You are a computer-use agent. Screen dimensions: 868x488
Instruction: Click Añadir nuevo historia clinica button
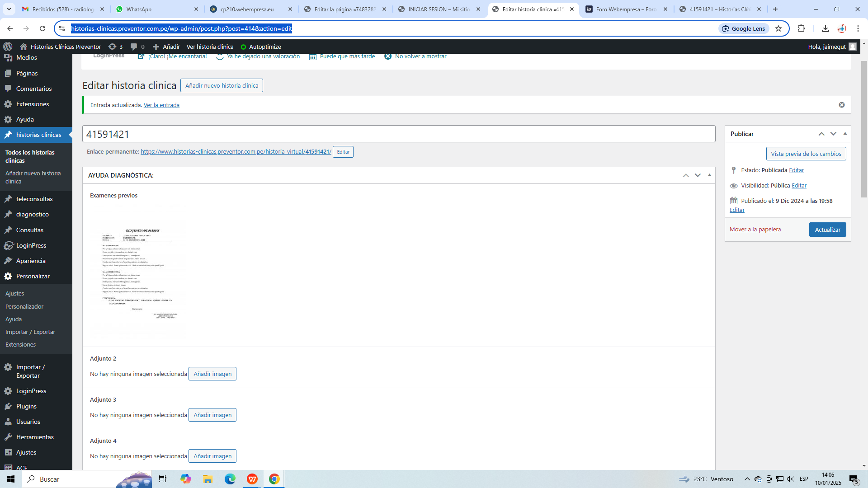tap(222, 85)
